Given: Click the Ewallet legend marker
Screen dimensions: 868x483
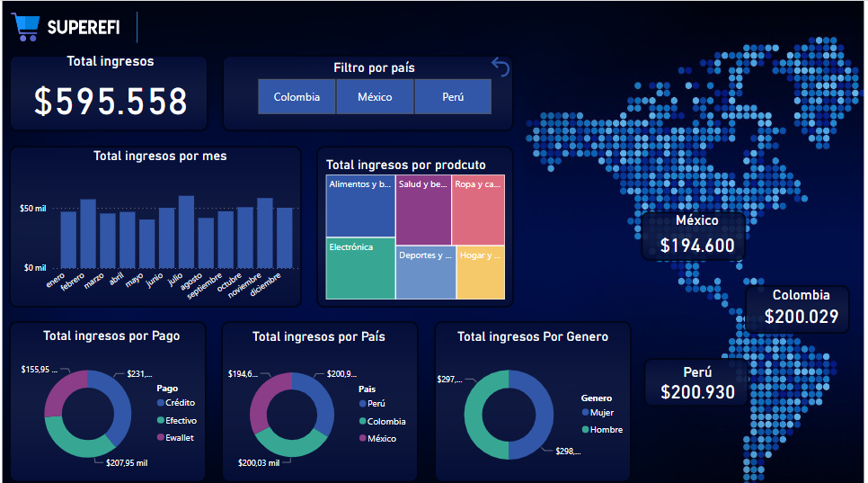Looking at the screenshot, I should (161, 438).
